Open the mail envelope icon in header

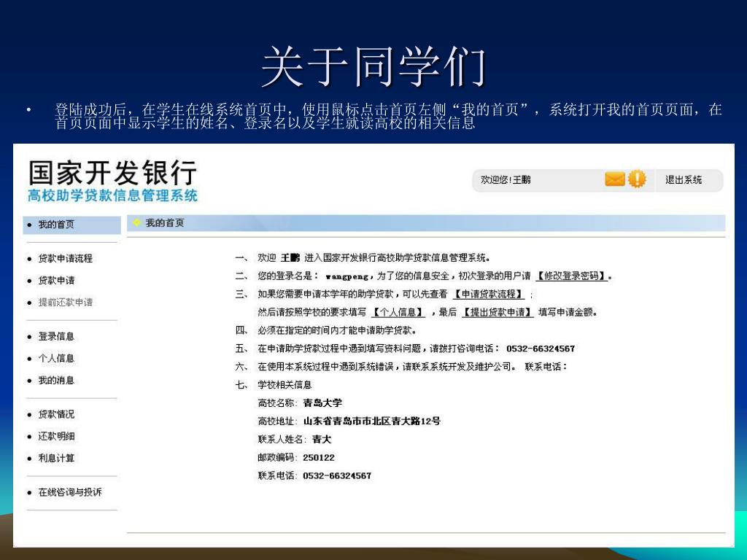coord(615,179)
